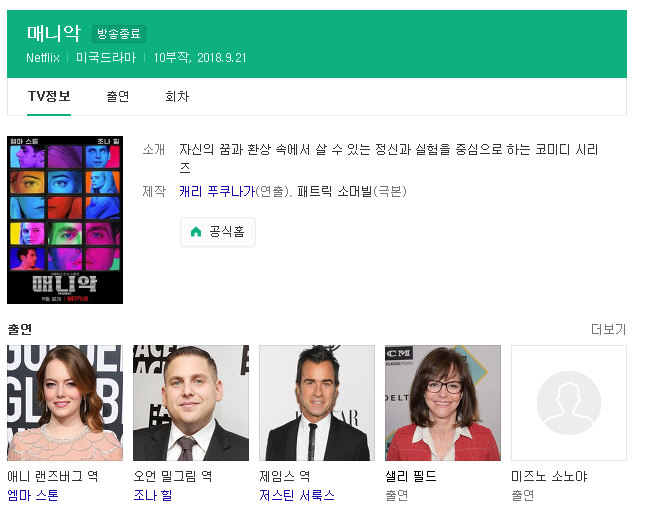Click the 제임스 역 role text
Screen dimensions: 647x517
[x=285, y=476]
